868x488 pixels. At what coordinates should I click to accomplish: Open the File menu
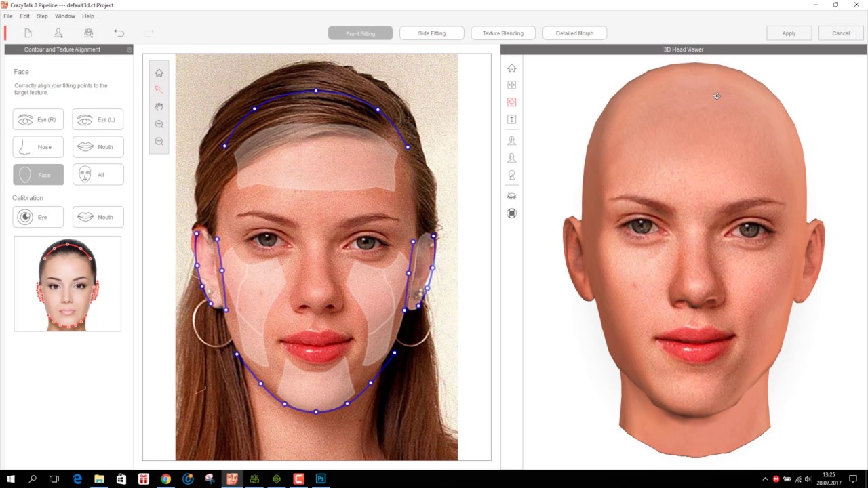coord(8,16)
